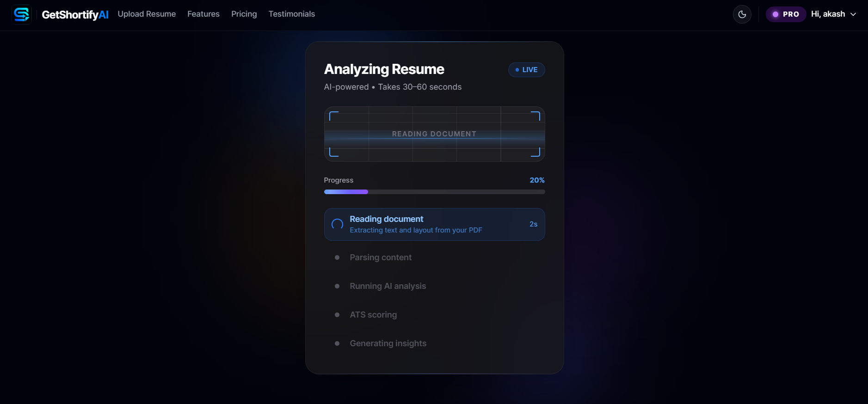Click the loading spinner icon
Viewport: 868px width, 404px height.
coord(338,225)
